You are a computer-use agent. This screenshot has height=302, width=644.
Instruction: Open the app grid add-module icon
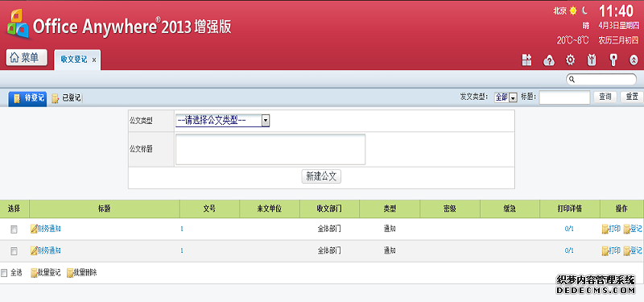pos(526,60)
